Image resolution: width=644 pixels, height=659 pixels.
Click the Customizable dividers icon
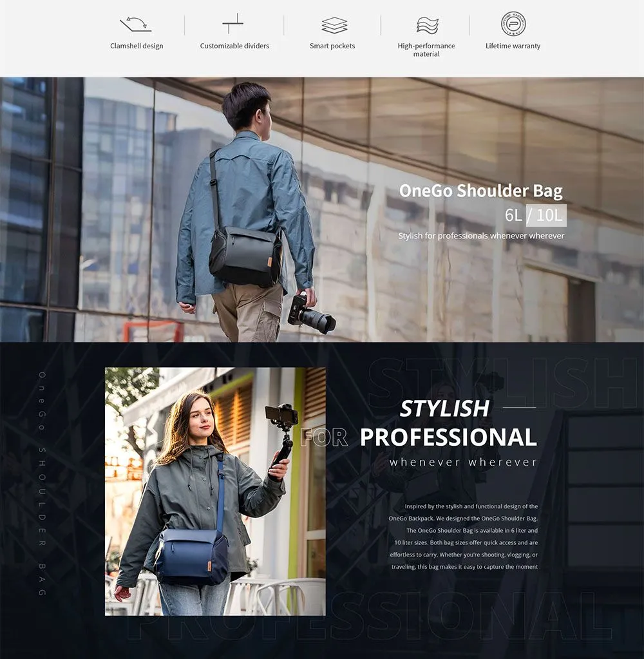pos(232,23)
